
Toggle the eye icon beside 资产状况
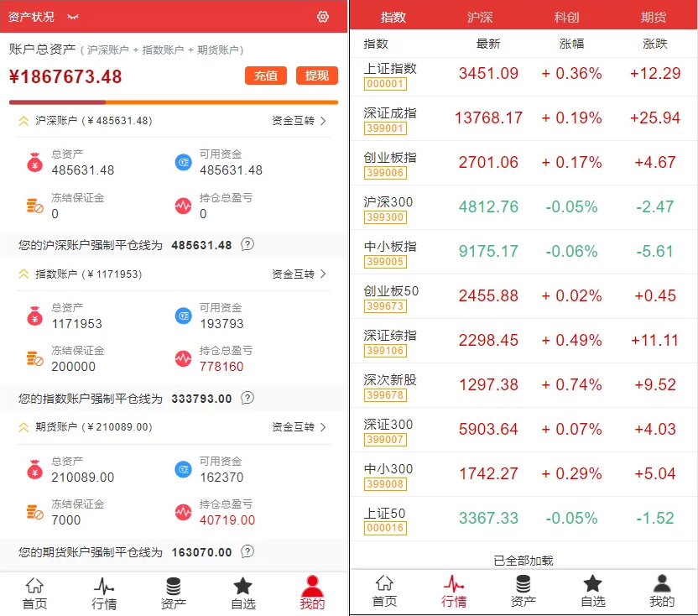click(x=73, y=17)
